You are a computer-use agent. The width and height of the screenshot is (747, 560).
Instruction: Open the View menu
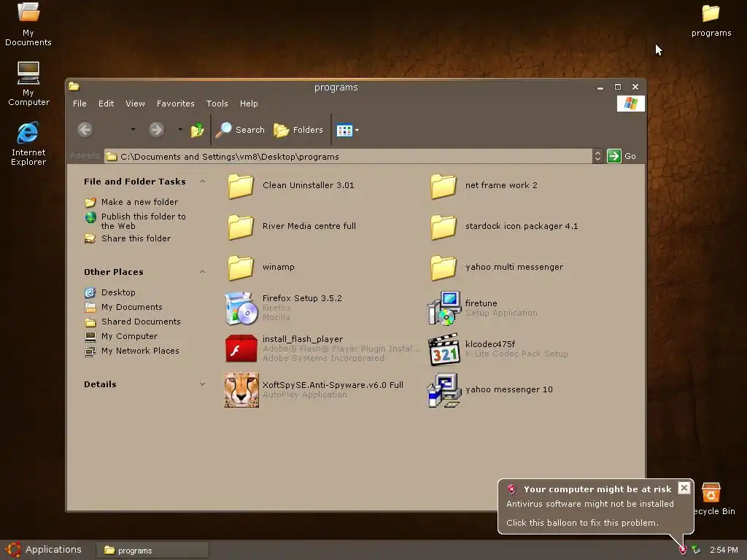click(x=135, y=104)
